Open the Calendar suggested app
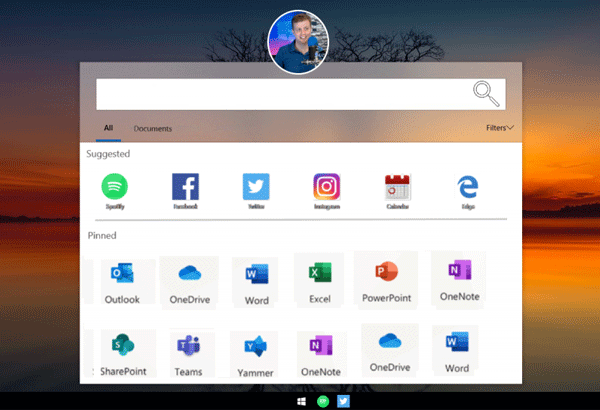 [x=398, y=191]
